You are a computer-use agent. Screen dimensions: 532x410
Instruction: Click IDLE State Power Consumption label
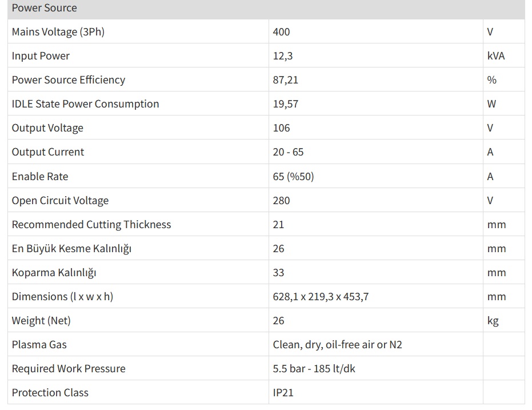pyautogui.click(x=86, y=104)
